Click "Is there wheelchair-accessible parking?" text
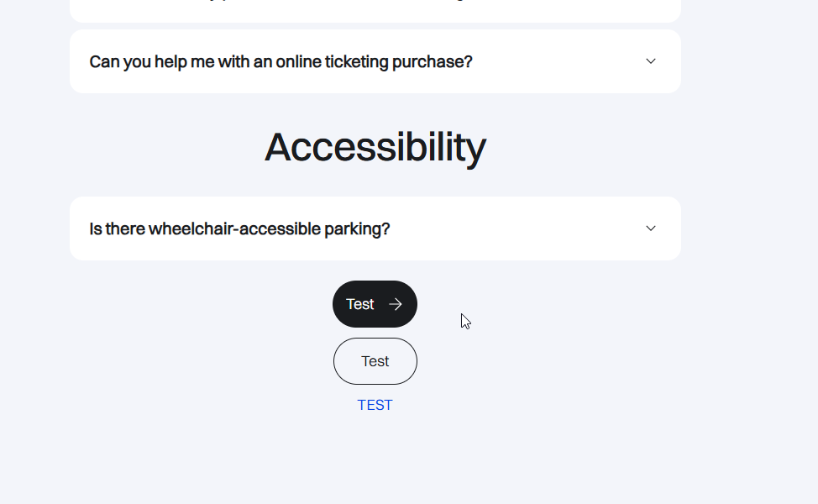 [239, 228]
